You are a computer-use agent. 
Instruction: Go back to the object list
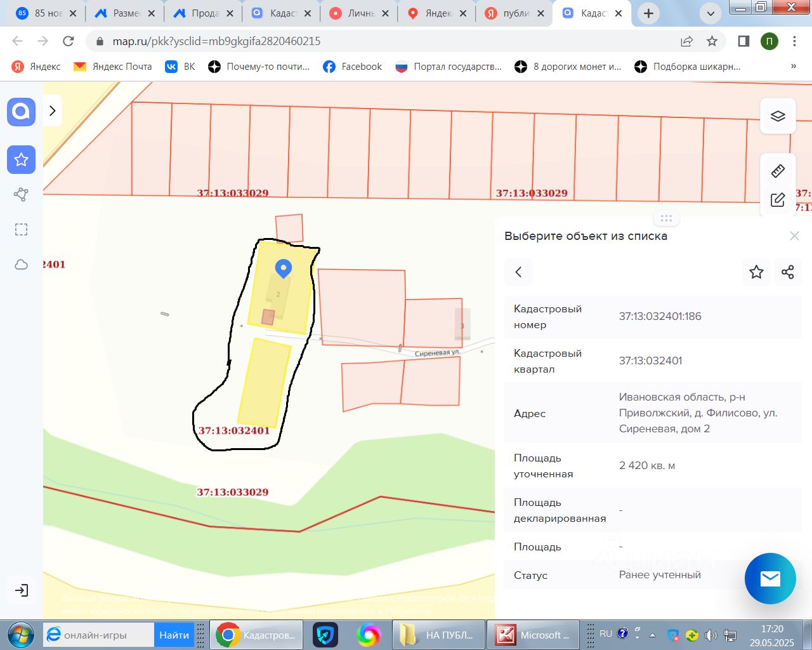pyautogui.click(x=518, y=272)
